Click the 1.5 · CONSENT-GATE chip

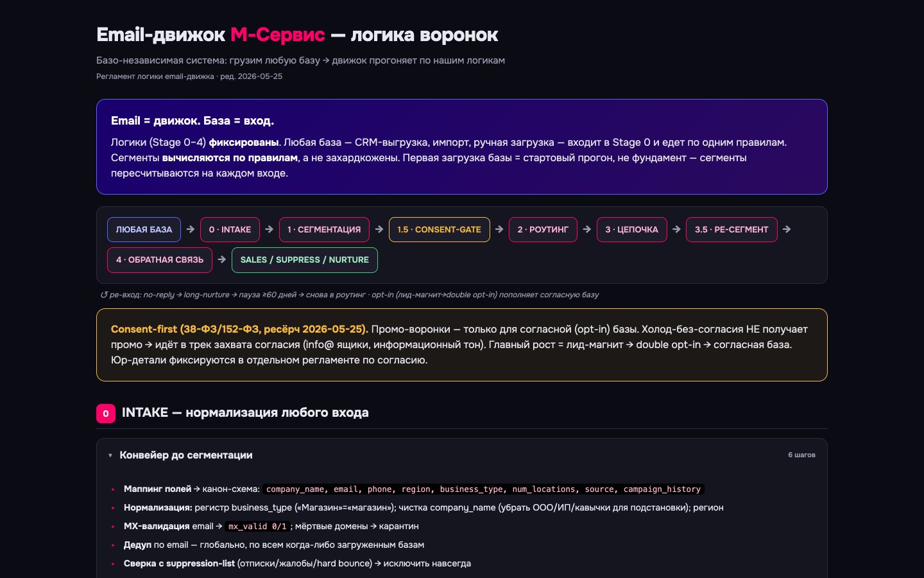tap(439, 229)
